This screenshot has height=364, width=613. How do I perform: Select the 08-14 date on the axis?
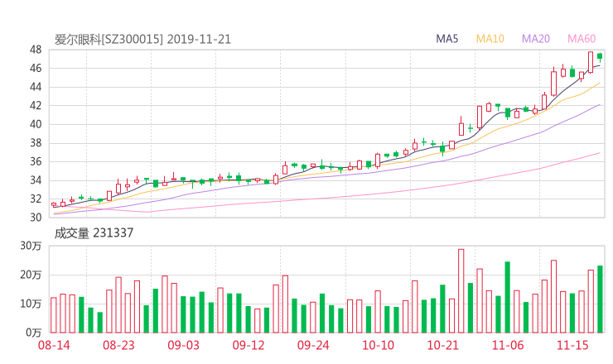[x=53, y=345]
